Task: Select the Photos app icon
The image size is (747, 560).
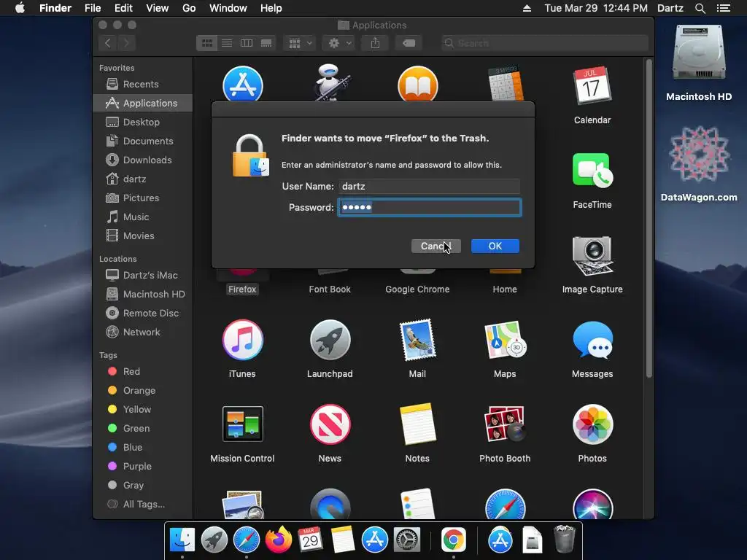Action: point(592,424)
